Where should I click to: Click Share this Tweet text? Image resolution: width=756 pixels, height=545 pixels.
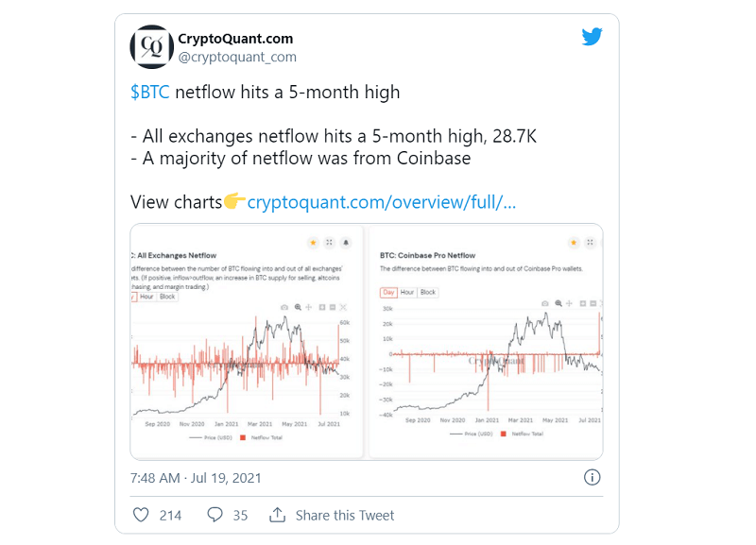(x=345, y=515)
